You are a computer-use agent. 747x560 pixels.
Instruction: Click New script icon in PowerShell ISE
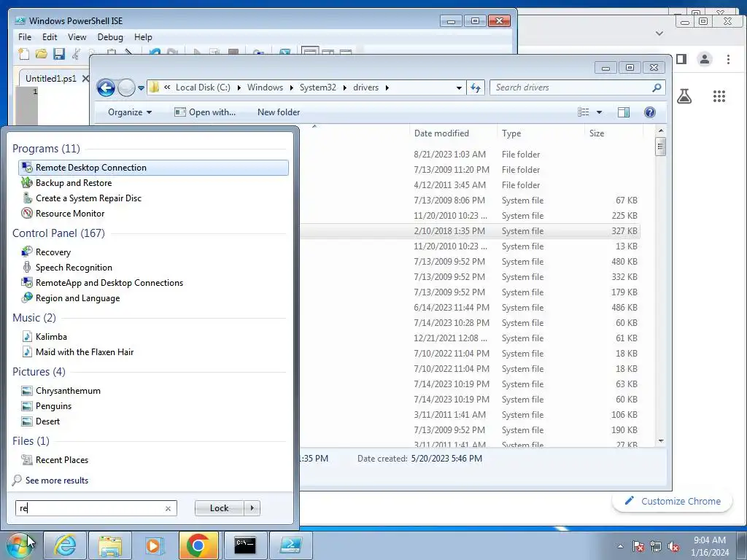[x=24, y=53]
